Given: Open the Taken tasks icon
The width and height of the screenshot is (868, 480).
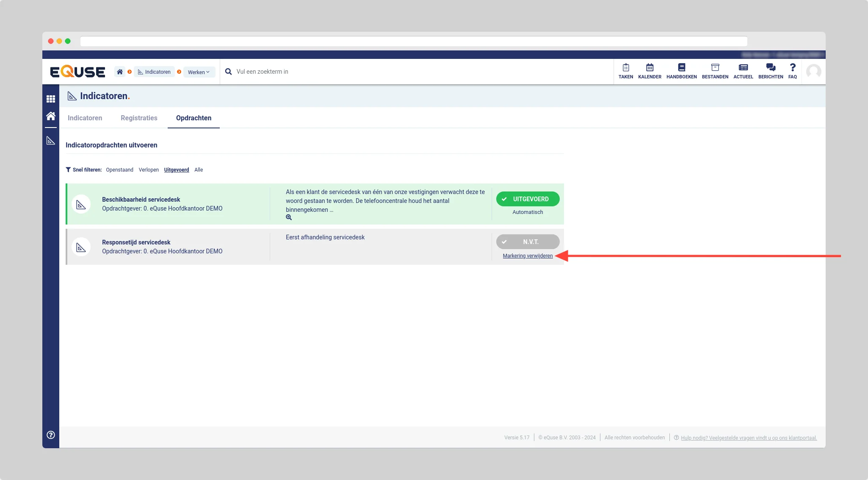Looking at the screenshot, I should point(625,71).
